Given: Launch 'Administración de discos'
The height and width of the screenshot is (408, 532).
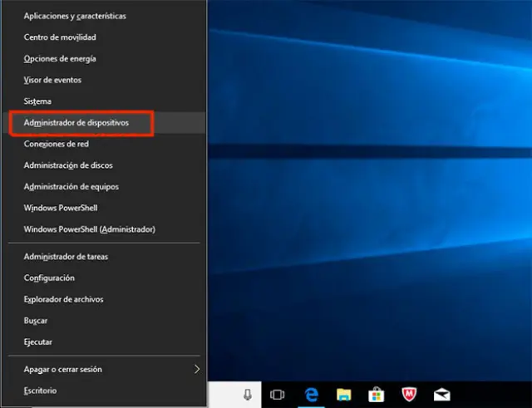Looking at the screenshot, I should pos(68,165).
